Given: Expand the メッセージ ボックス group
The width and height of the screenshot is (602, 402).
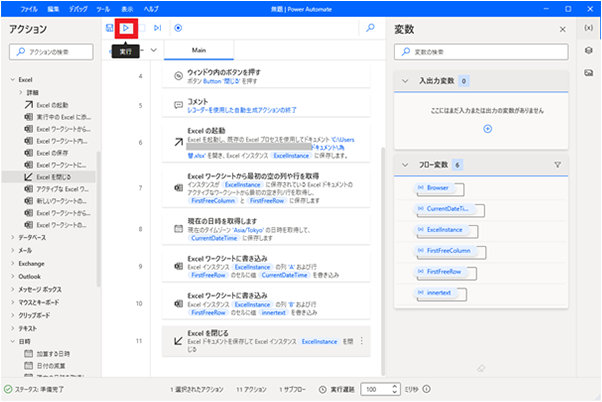Looking at the screenshot, I should coord(13,289).
